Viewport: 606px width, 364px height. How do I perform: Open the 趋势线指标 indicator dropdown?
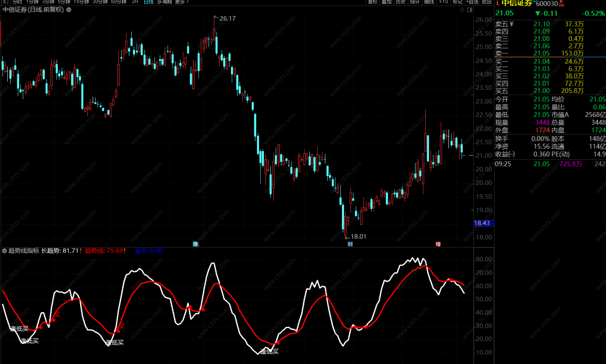tap(4, 251)
